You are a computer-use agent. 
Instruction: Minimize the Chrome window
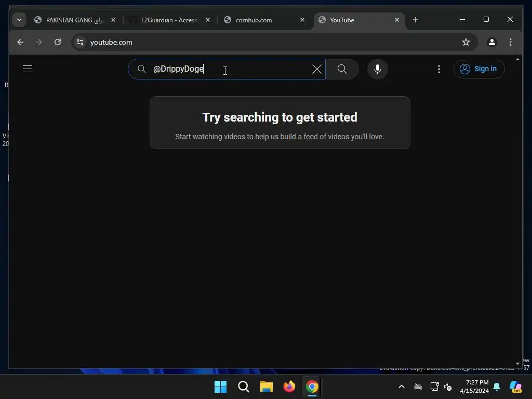462,19
